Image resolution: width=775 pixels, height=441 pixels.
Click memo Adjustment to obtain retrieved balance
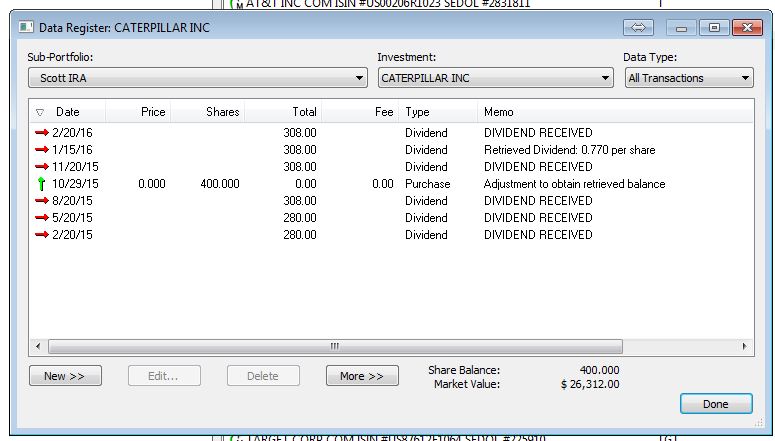pyautogui.click(x=574, y=184)
